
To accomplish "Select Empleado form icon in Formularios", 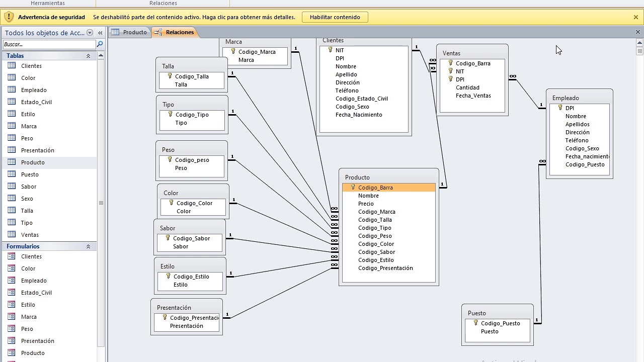I will pos(12,281).
